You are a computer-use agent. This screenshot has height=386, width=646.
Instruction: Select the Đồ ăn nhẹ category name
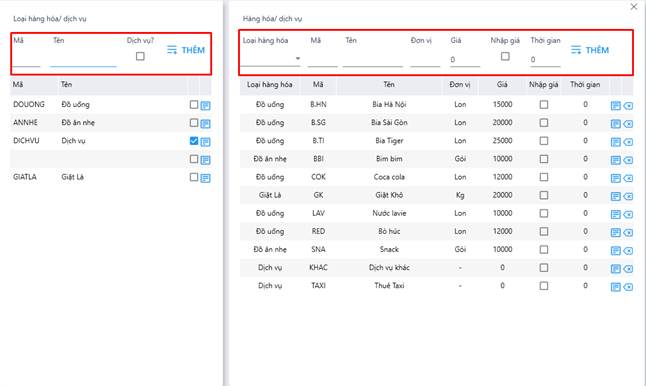(78, 123)
